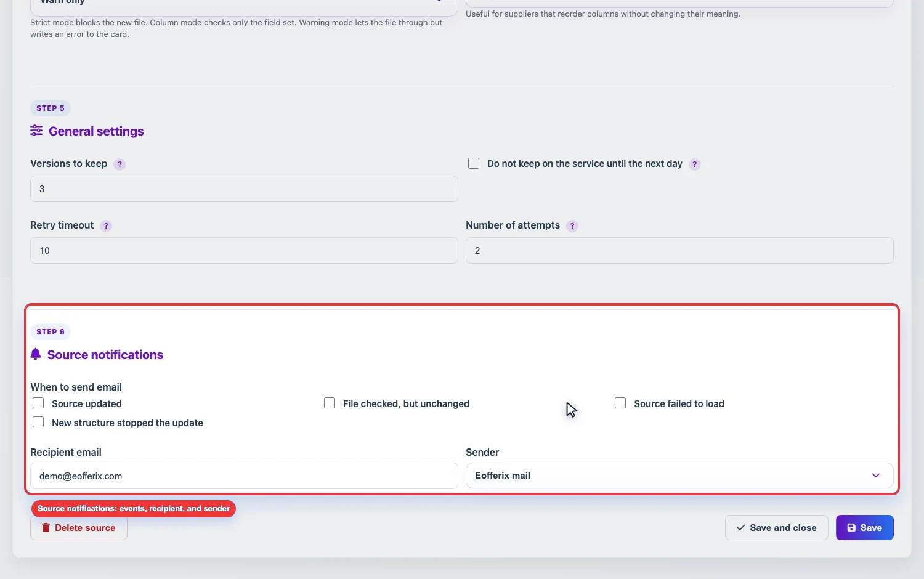This screenshot has height=579, width=924.
Task: Open help icon next to Number of attempts
Action: (572, 226)
